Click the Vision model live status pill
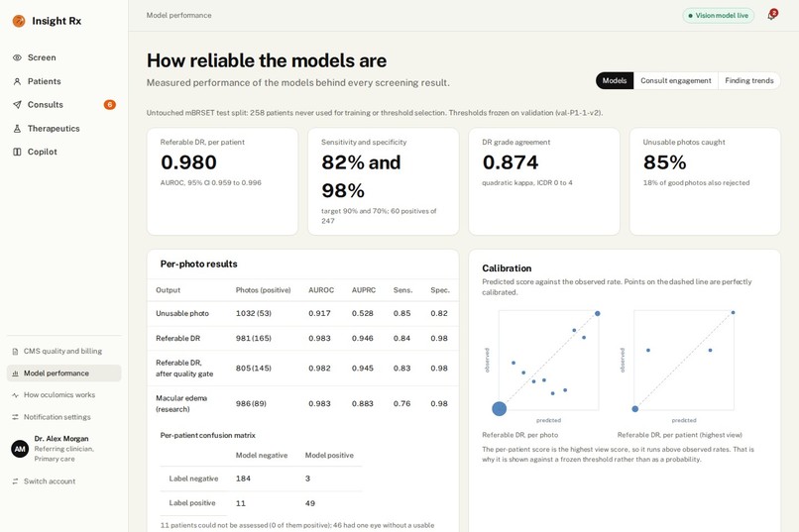Image resolution: width=799 pixels, height=532 pixels. 719,16
